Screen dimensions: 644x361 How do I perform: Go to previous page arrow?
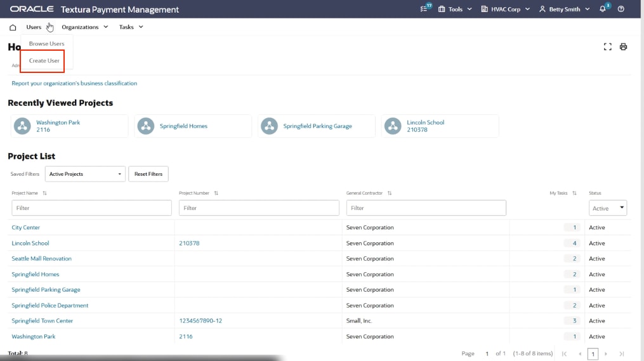click(580, 353)
